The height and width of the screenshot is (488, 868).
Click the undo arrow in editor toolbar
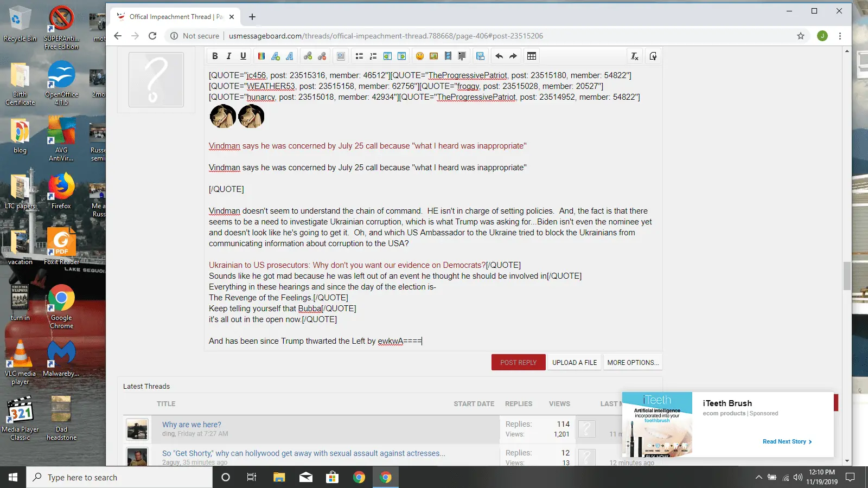pos(499,56)
